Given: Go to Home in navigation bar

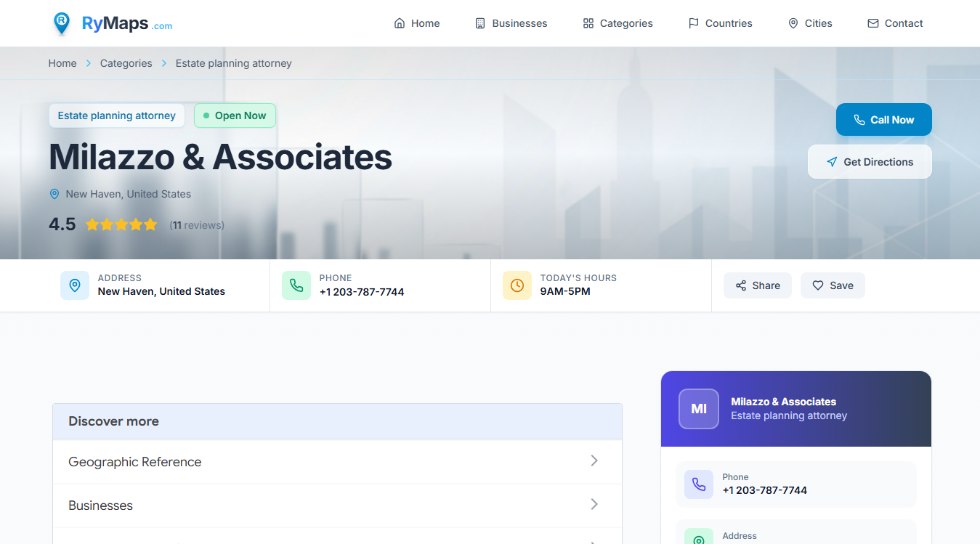Looking at the screenshot, I should [x=417, y=23].
